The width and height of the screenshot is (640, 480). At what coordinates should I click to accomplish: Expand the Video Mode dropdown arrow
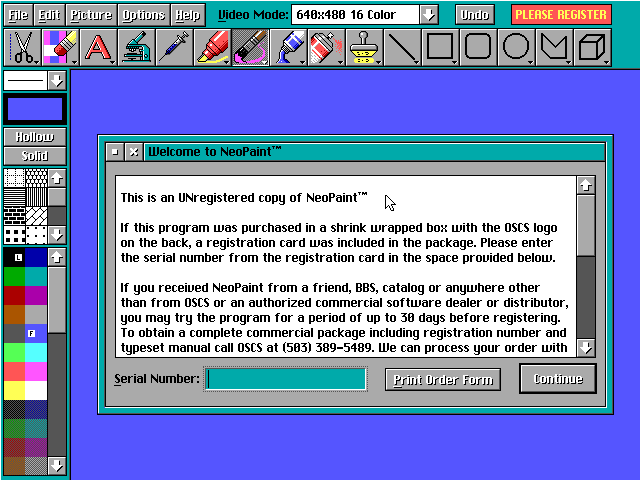[429, 15]
